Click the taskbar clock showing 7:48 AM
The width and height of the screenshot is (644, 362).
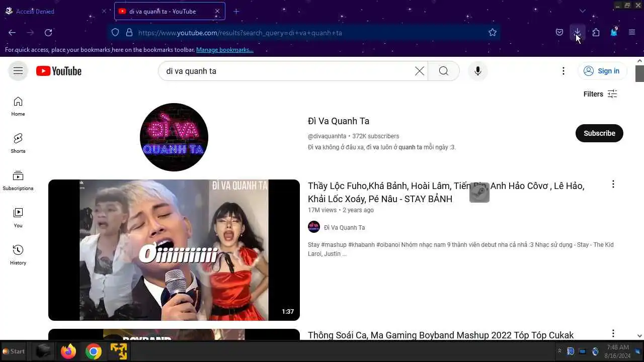pyautogui.click(x=617, y=351)
